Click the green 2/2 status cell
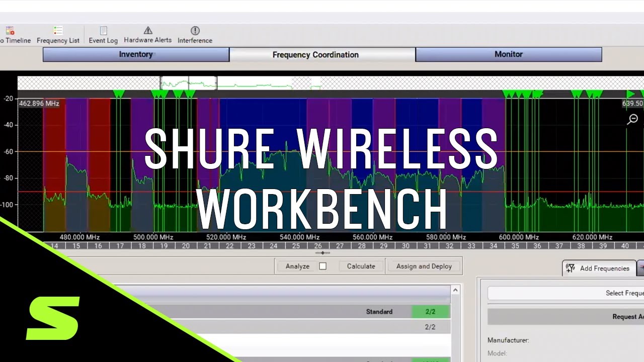The image size is (644, 362). pyautogui.click(x=431, y=312)
